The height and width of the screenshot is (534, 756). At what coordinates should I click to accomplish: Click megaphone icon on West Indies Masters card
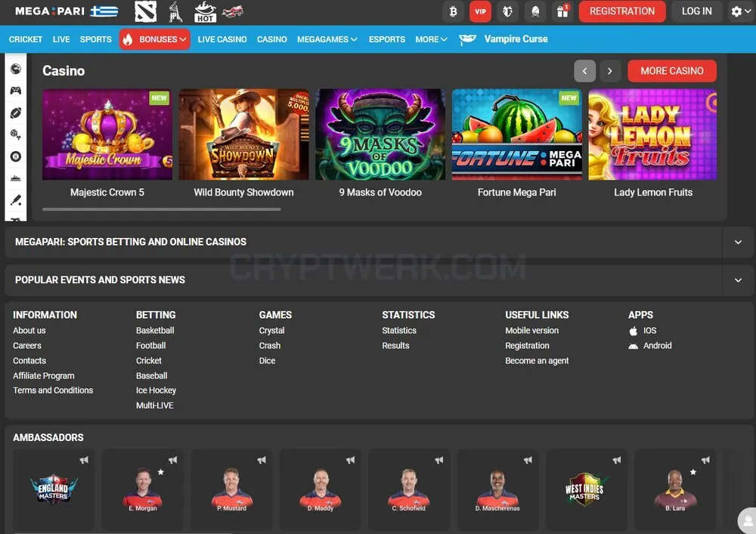[617, 460]
